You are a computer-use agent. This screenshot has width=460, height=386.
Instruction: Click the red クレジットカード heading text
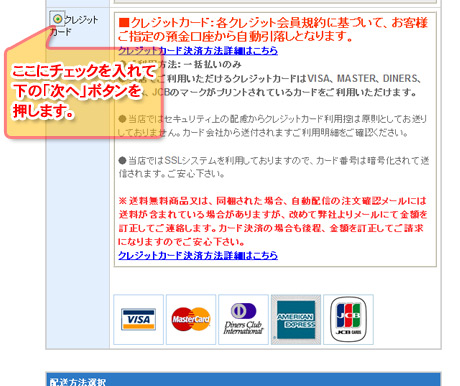pyautogui.click(x=273, y=29)
